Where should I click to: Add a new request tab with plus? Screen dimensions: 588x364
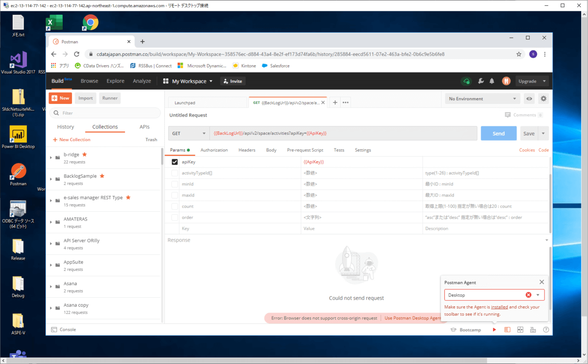tap(335, 102)
